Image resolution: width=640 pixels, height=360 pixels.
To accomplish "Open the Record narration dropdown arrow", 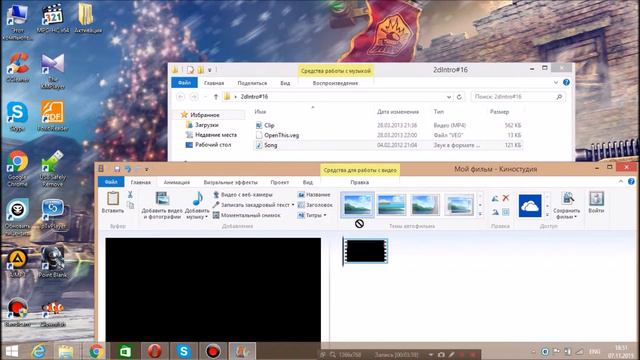I will coord(293,205).
